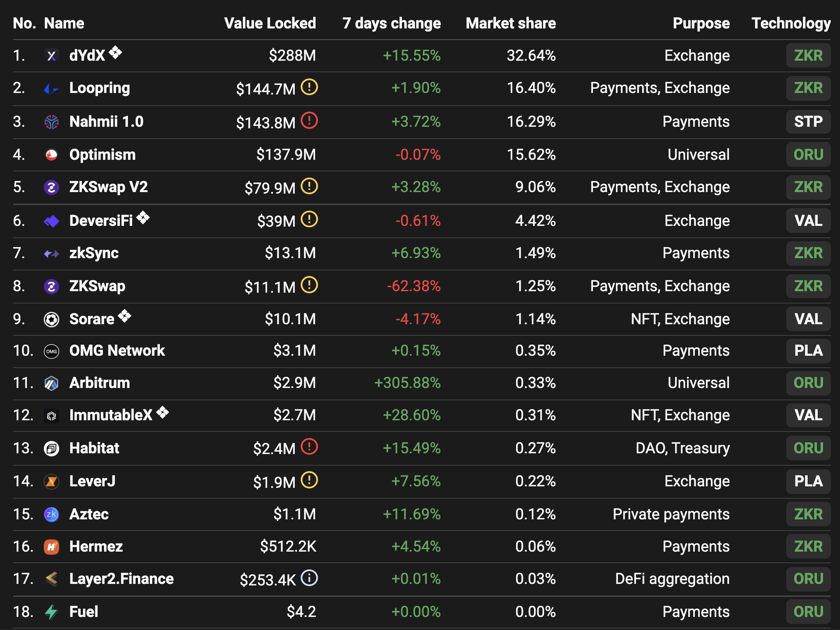Click the ORU badge in Fuel row
The width and height of the screenshot is (840, 630).
click(x=808, y=612)
